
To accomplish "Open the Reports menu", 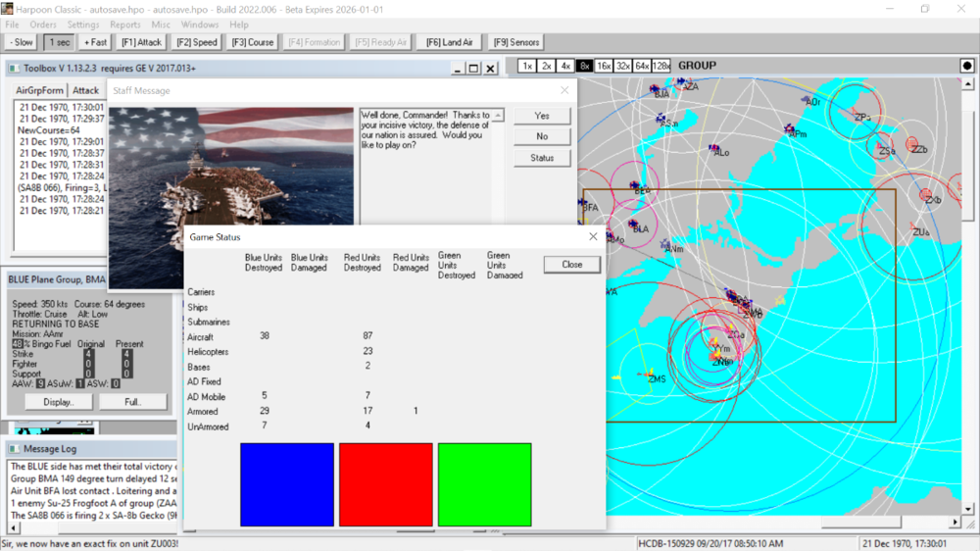I will [x=125, y=25].
